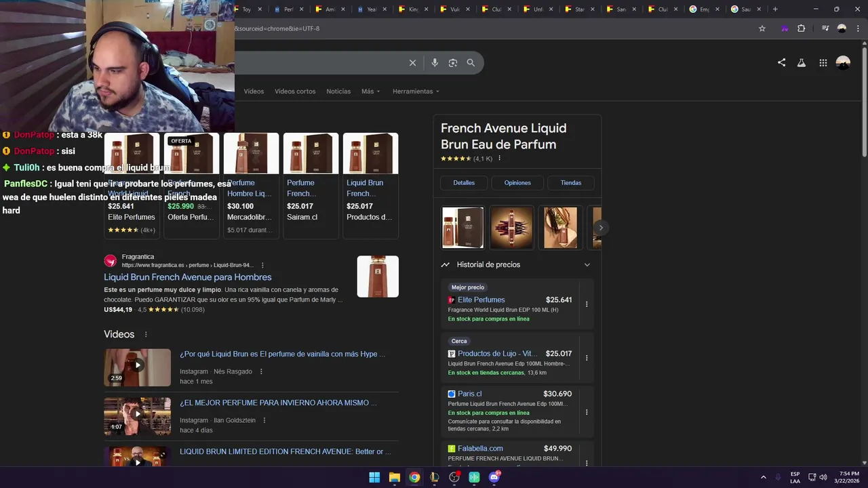Viewport: 868px width, 488px height.
Task: Expand the Historial de precios section
Action: point(517,264)
